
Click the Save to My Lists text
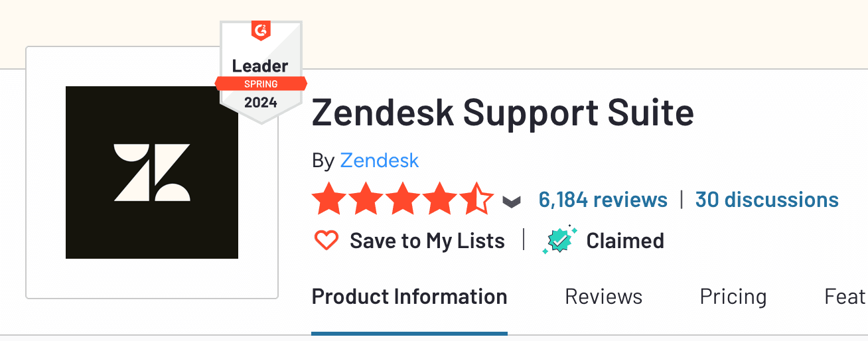(x=427, y=241)
